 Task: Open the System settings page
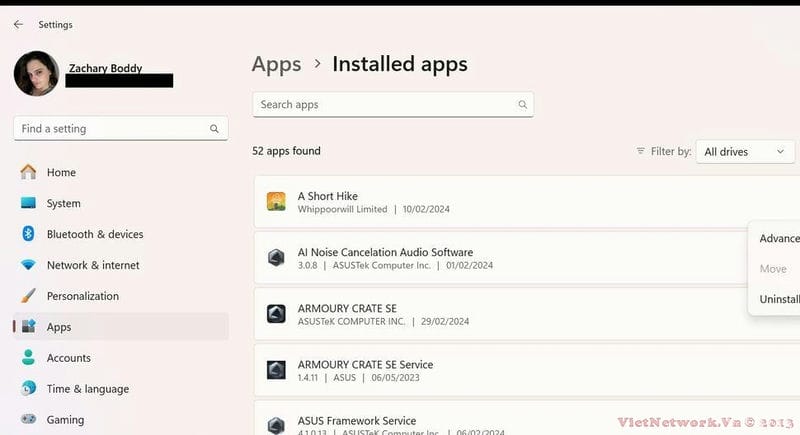point(120,203)
